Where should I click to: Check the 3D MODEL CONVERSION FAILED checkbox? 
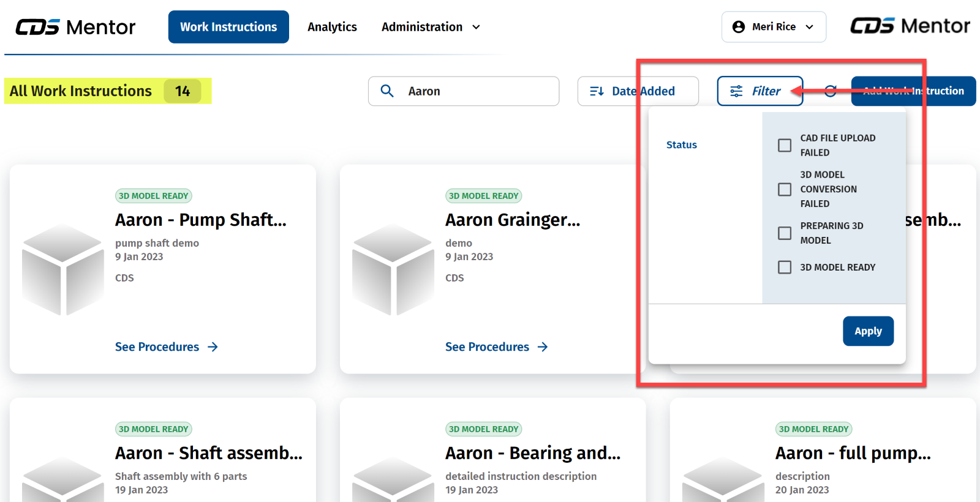[x=785, y=189]
